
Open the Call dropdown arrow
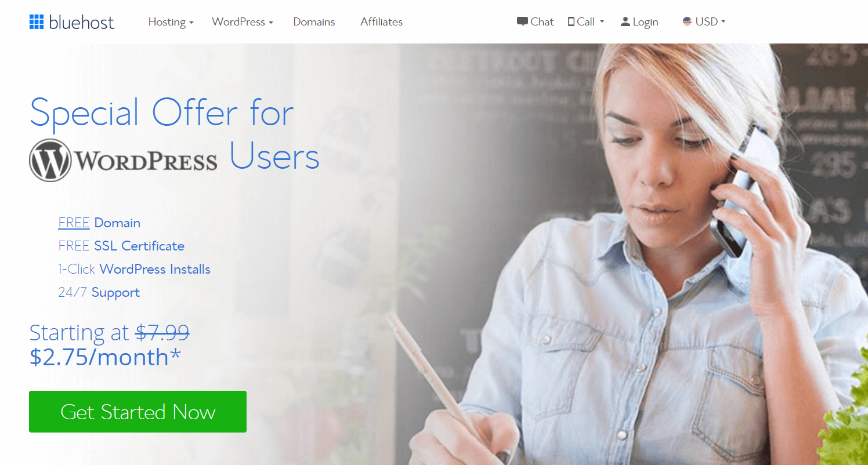[x=602, y=22]
